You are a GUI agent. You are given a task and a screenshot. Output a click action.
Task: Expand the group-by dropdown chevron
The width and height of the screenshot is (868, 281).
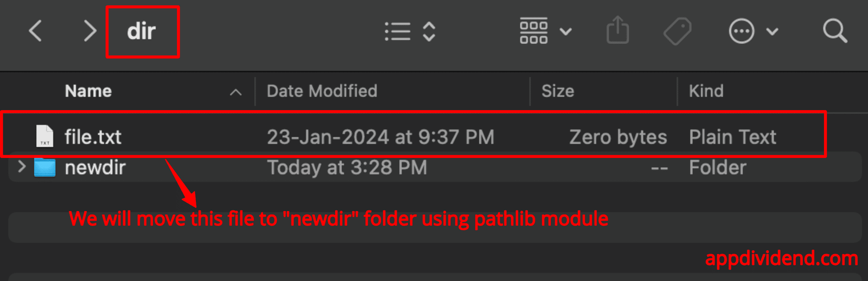[565, 31]
